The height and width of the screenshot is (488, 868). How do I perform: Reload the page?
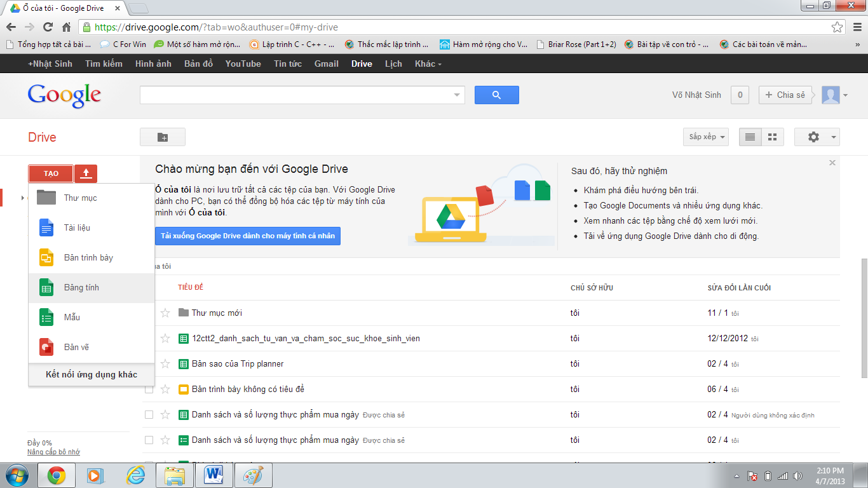click(x=48, y=27)
